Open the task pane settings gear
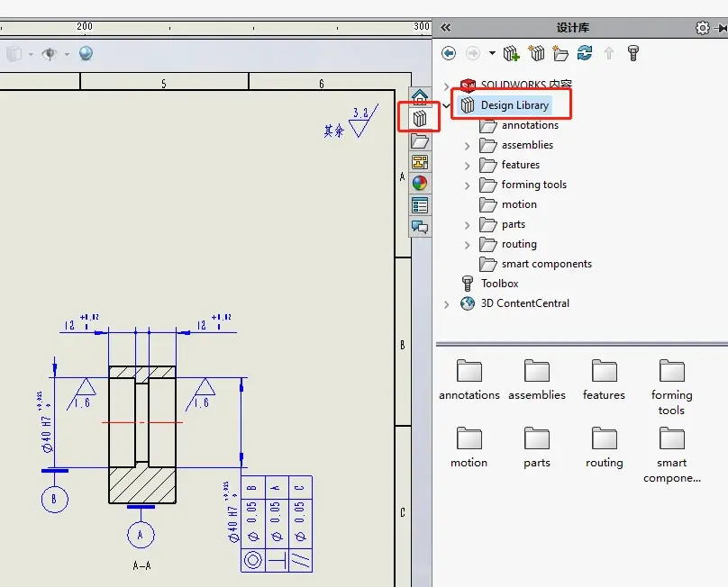 coord(703,28)
